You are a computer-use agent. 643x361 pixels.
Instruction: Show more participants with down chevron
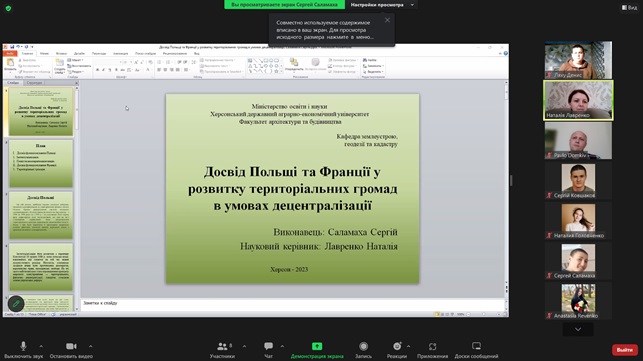(578, 329)
